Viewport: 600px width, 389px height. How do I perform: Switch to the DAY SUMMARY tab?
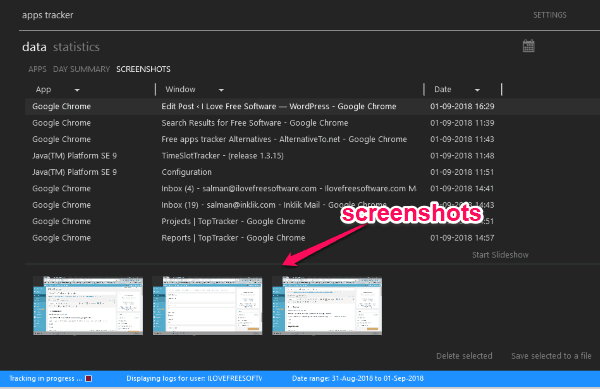(x=81, y=69)
